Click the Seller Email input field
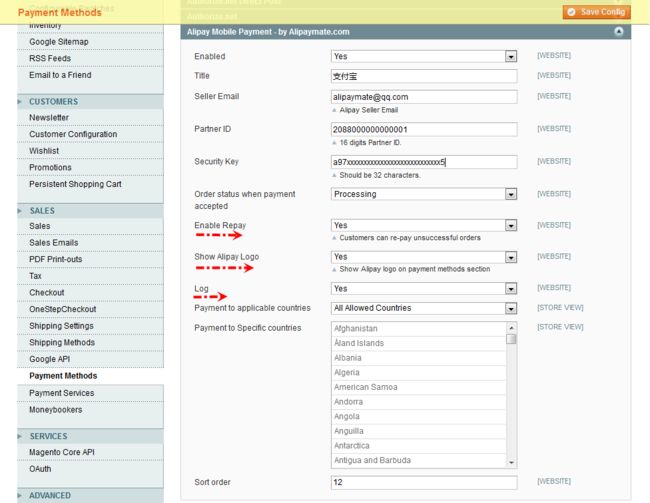The height and width of the screenshot is (503, 650). point(424,97)
